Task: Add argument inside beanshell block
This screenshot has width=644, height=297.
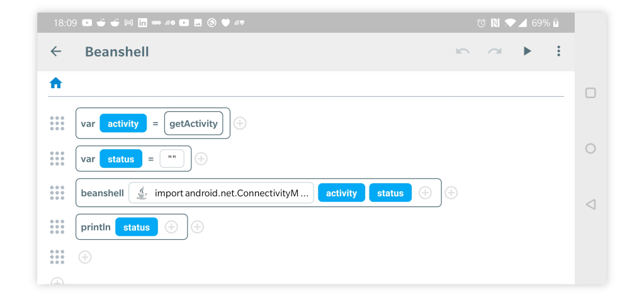Action: tap(426, 193)
